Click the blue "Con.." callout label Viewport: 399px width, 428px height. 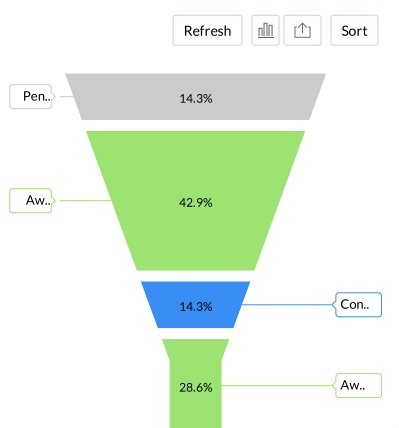[357, 305]
